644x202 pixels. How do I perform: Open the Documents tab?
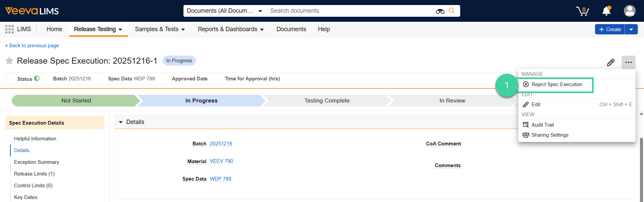(x=291, y=29)
